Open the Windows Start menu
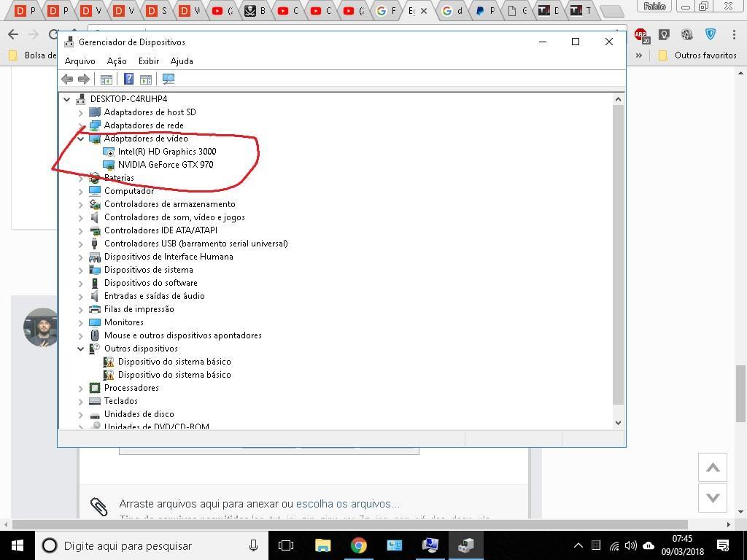Screen dimensions: 747x560 click(18, 545)
